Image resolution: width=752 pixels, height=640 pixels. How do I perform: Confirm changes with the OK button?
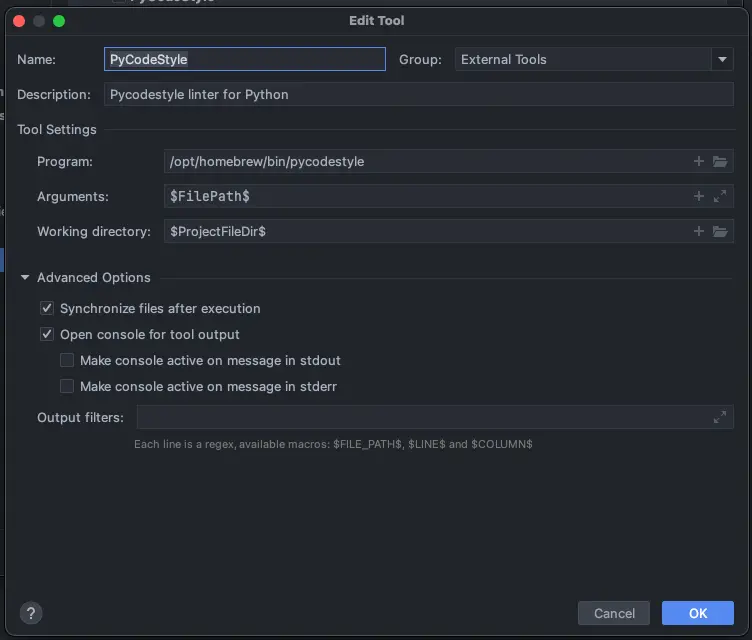[x=697, y=613]
